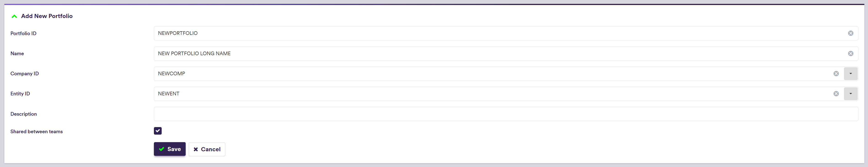Image resolution: width=868 pixels, height=167 pixels.
Task: Cancel adding the portfolio
Action: [206, 149]
